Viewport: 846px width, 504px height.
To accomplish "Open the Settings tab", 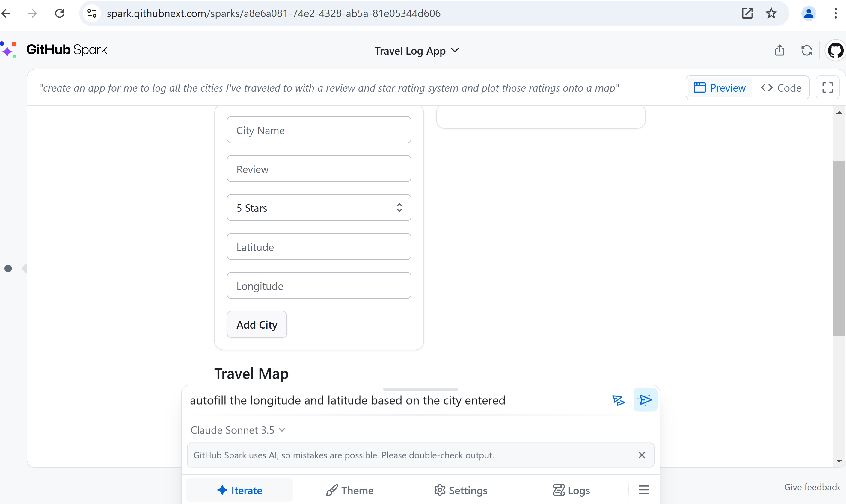I will [x=460, y=490].
